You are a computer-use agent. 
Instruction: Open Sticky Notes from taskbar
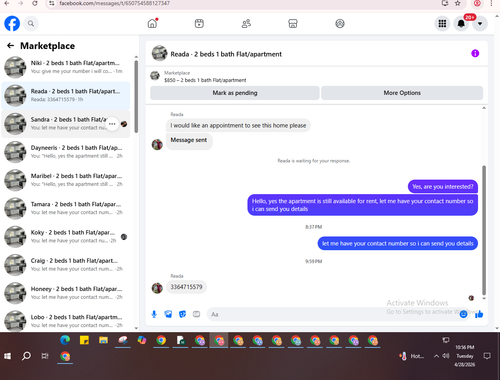tap(84, 340)
